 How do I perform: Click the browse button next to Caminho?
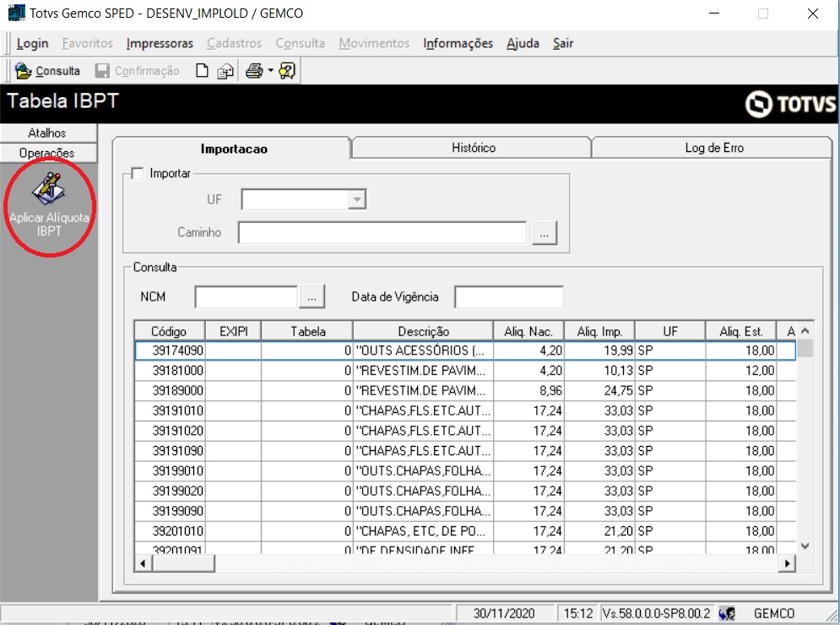coord(545,233)
